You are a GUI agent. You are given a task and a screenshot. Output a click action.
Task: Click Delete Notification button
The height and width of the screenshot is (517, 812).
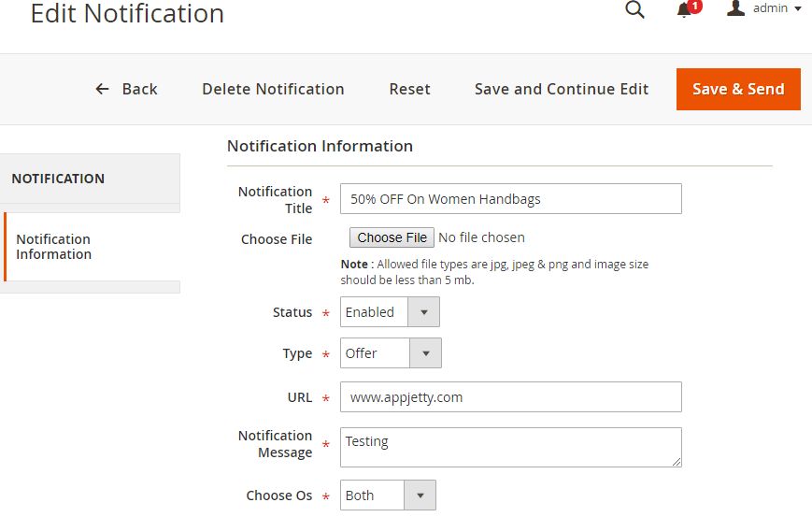(x=273, y=89)
